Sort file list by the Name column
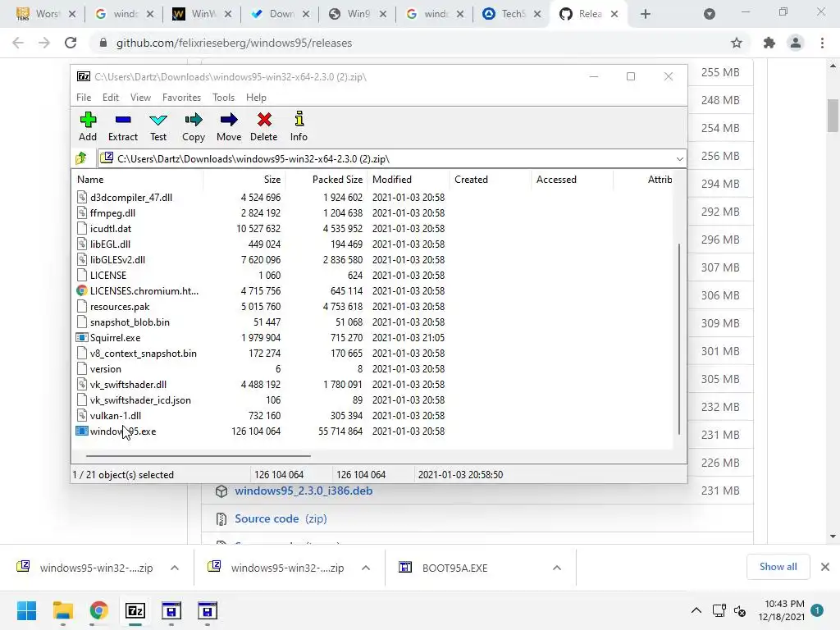Viewport: 840px width, 630px height. click(137, 180)
